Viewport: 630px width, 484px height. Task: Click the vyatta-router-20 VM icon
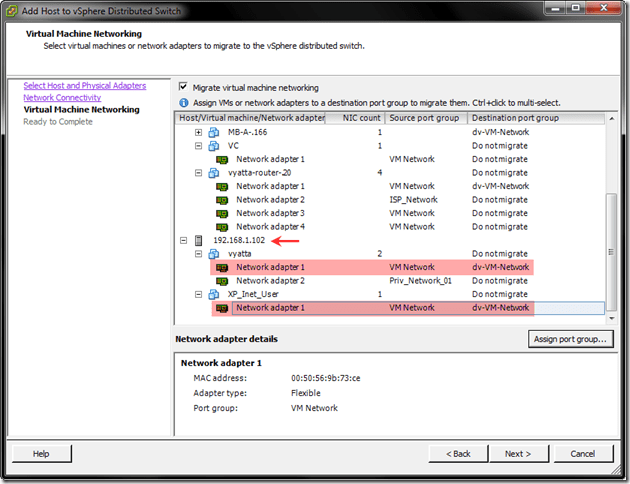pos(214,172)
